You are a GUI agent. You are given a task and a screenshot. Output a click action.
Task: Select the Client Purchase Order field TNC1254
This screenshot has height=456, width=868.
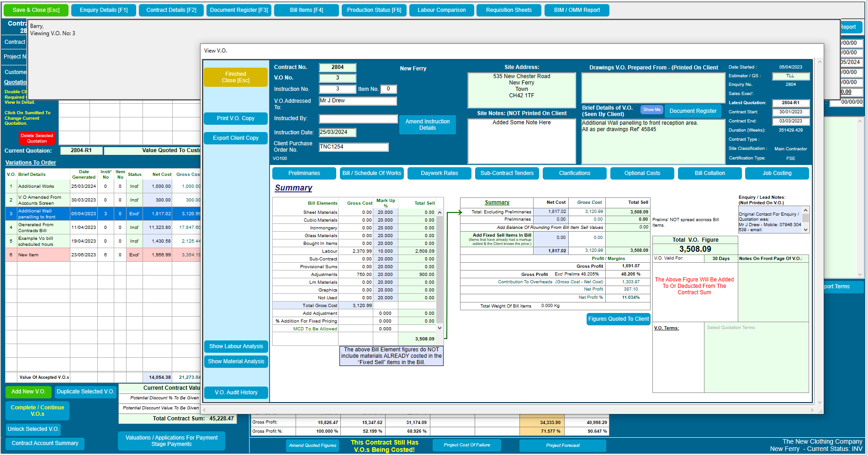pos(354,147)
